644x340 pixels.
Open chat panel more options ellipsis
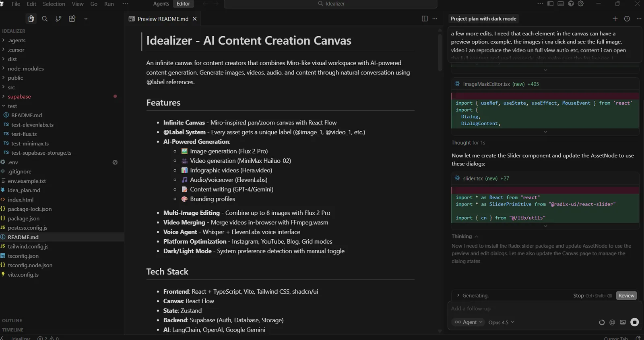pyautogui.click(x=639, y=19)
